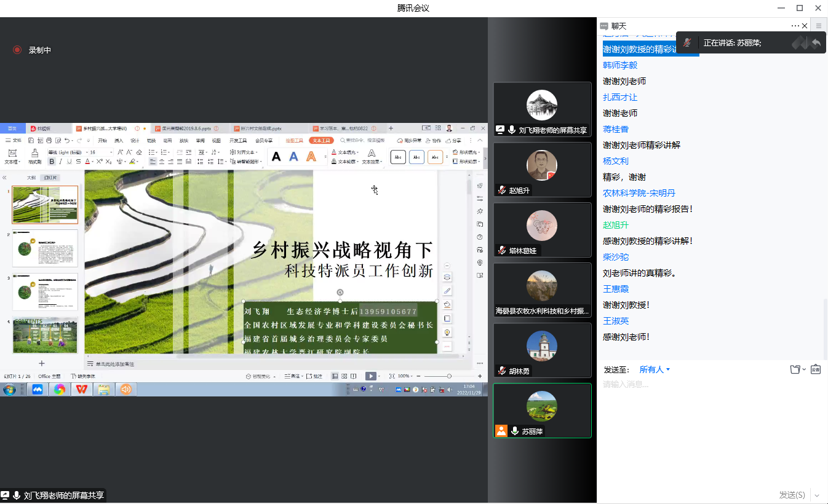Click the print icon in WPS quick toolbar
This screenshot has height=504, width=828.
(x=49, y=141)
